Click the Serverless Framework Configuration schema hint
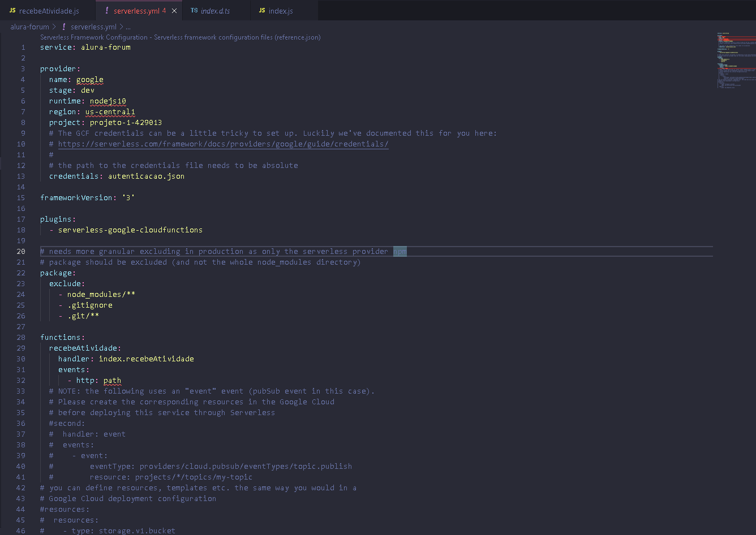Image resolution: width=756 pixels, height=535 pixels. [x=180, y=37]
